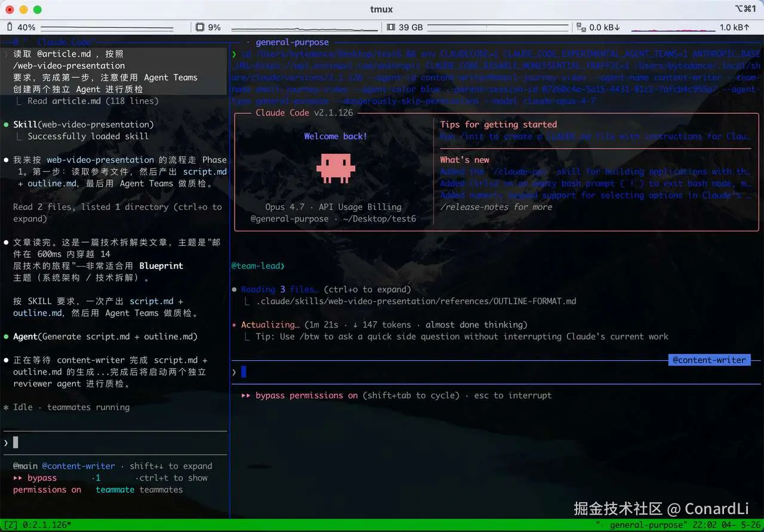Click 'esc to interrupt' in the right pane

(x=513, y=395)
